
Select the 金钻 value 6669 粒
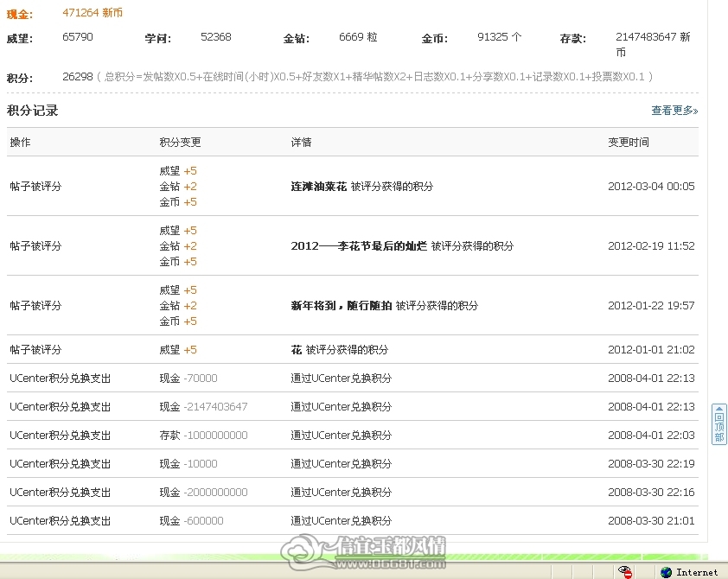click(358, 37)
